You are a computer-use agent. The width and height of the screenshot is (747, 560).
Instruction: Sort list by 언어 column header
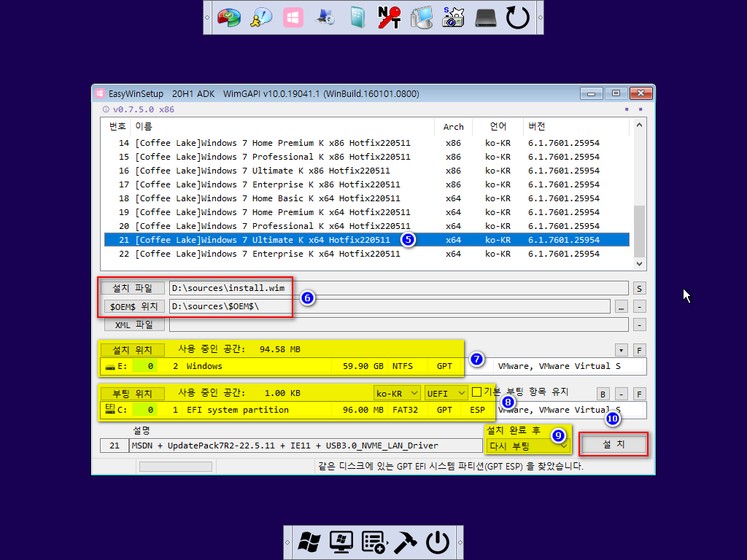tap(498, 127)
